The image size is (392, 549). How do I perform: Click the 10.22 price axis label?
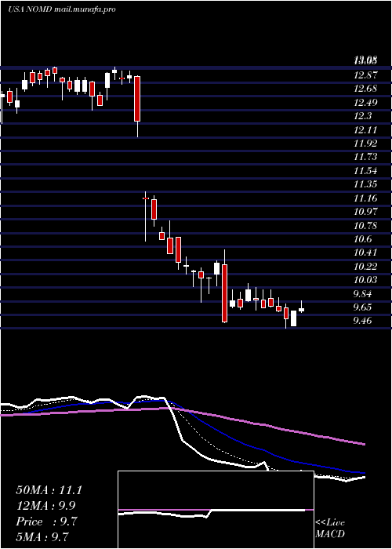pyautogui.click(x=365, y=267)
